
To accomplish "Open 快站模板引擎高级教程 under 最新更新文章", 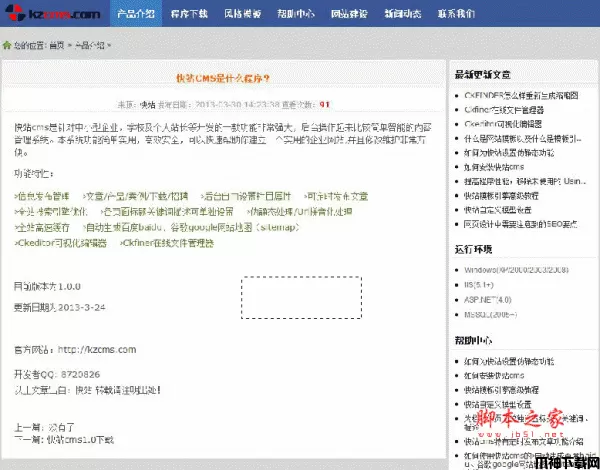I will pos(501,196).
